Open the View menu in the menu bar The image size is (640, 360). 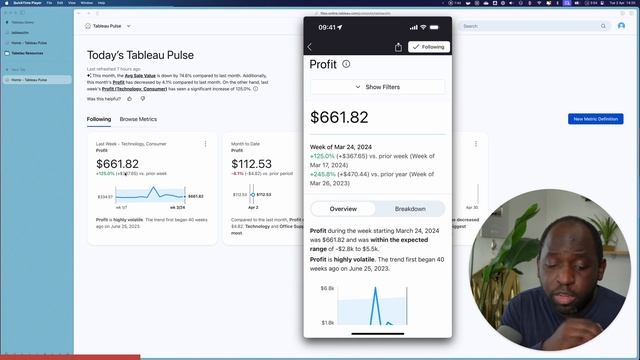(x=72, y=3)
